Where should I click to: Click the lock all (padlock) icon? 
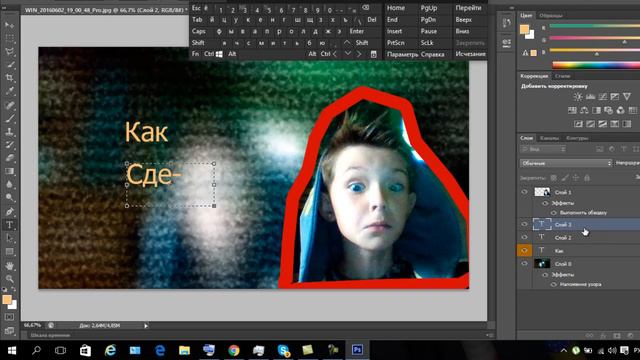[587, 178]
